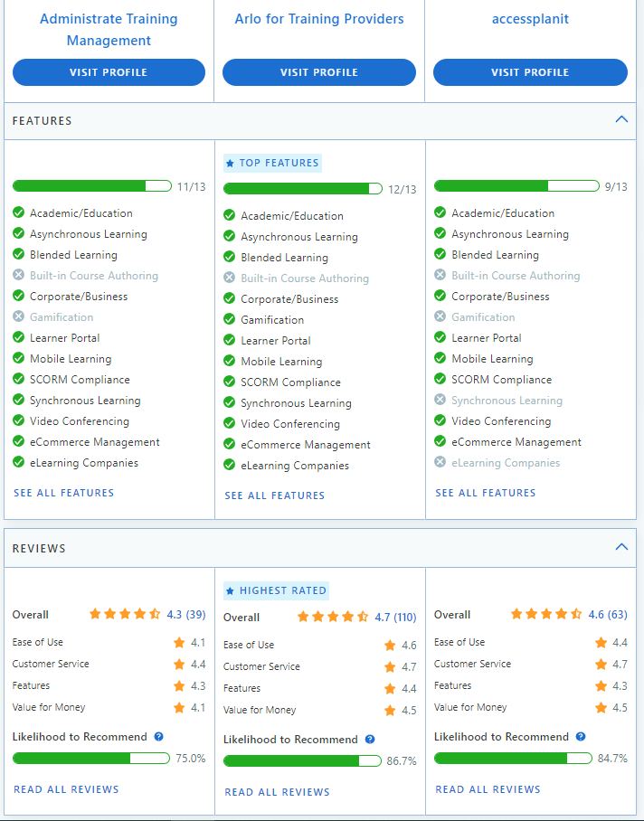This screenshot has height=821, width=644.
Task: Click the Arlo 12/13 features progress bar
Action: (303, 188)
